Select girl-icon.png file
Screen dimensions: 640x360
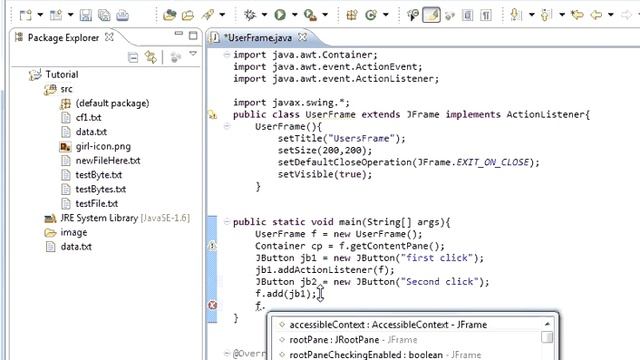(x=103, y=146)
